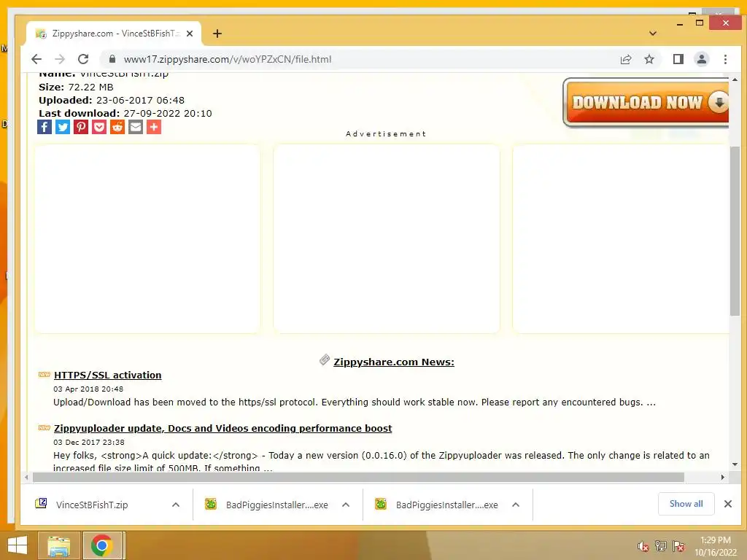
Task: Close the Zippyshare tab
Action: coord(190,34)
